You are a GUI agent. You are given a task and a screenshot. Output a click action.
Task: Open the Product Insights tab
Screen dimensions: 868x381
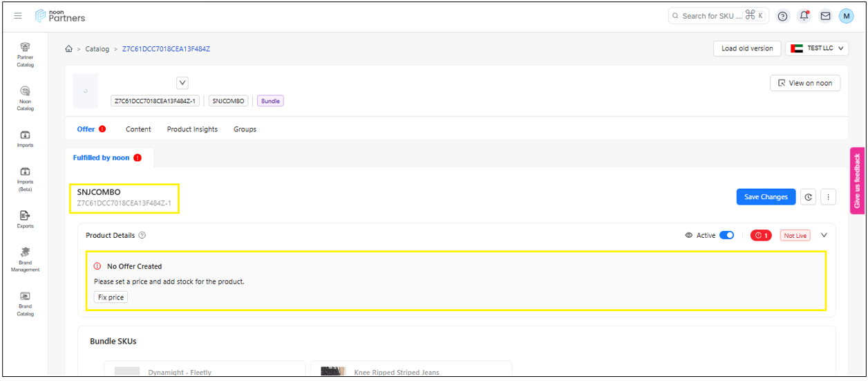pyautogui.click(x=192, y=129)
